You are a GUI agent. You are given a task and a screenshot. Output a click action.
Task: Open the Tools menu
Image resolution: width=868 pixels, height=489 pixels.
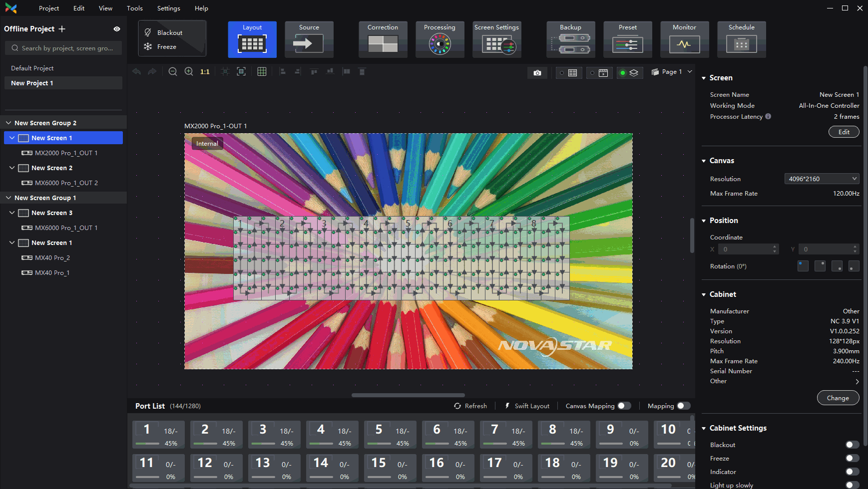tap(135, 8)
